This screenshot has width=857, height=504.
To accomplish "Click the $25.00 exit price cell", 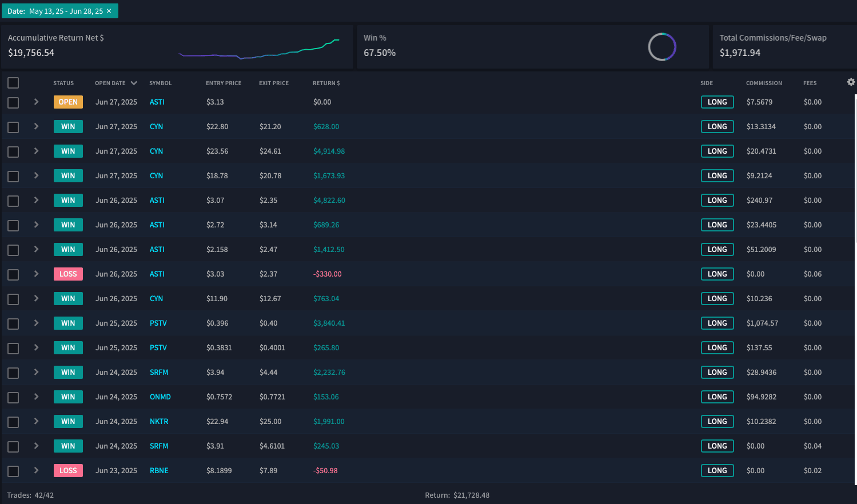I will pyautogui.click(x=270, y=422).
